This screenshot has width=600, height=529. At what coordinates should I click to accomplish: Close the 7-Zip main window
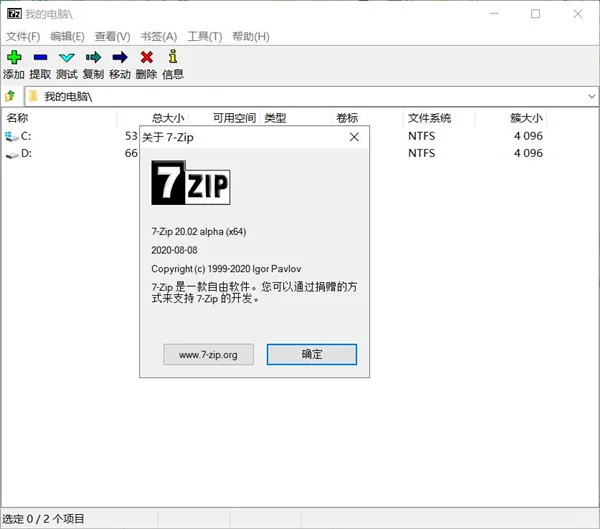pyautogui.click(x=578, y=14)
